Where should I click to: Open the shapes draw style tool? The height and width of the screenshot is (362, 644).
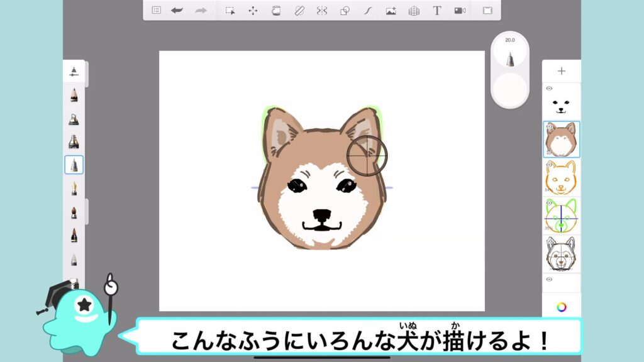coord(345,10)
